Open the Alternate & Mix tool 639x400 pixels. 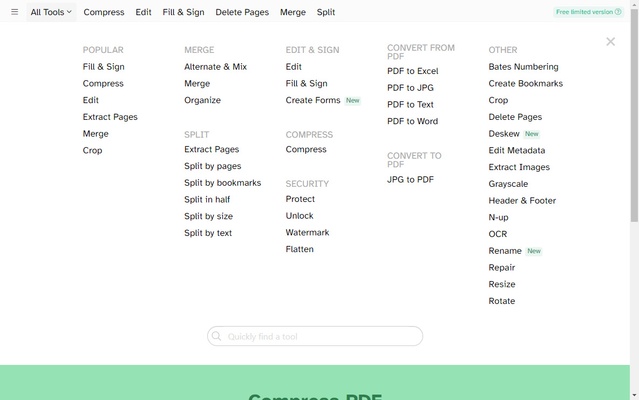[215, 67]
